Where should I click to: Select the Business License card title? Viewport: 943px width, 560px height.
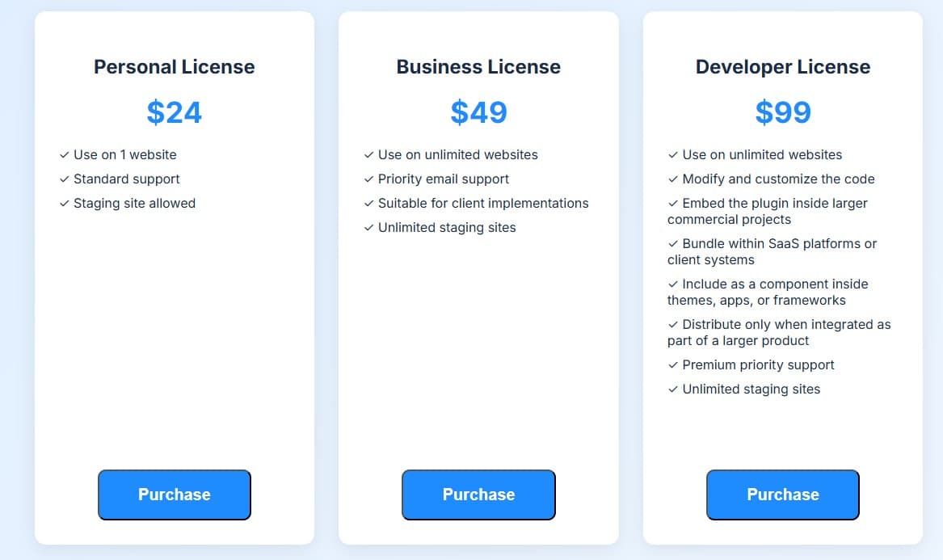[x=478, y=67]
